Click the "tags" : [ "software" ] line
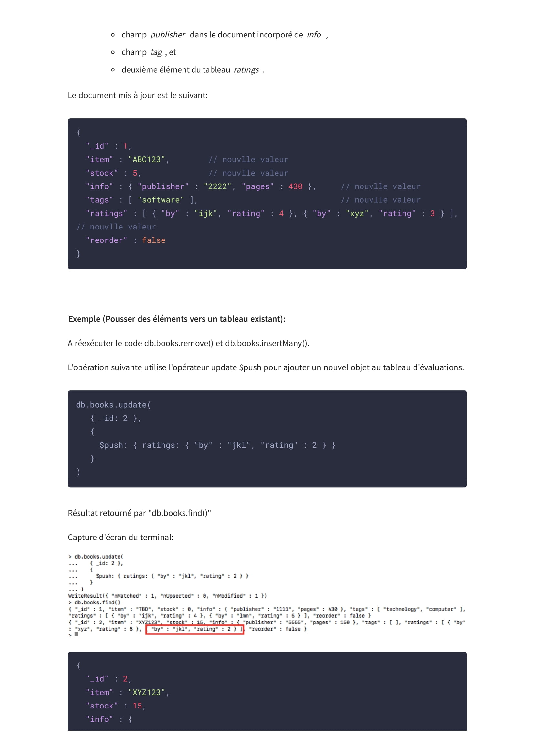This screenshot has height=756, width=534. click(141, 200)
